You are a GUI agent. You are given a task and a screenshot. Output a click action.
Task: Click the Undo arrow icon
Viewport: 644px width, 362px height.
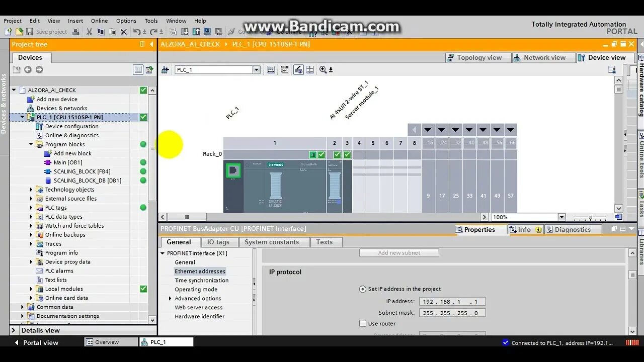point(136,32)
